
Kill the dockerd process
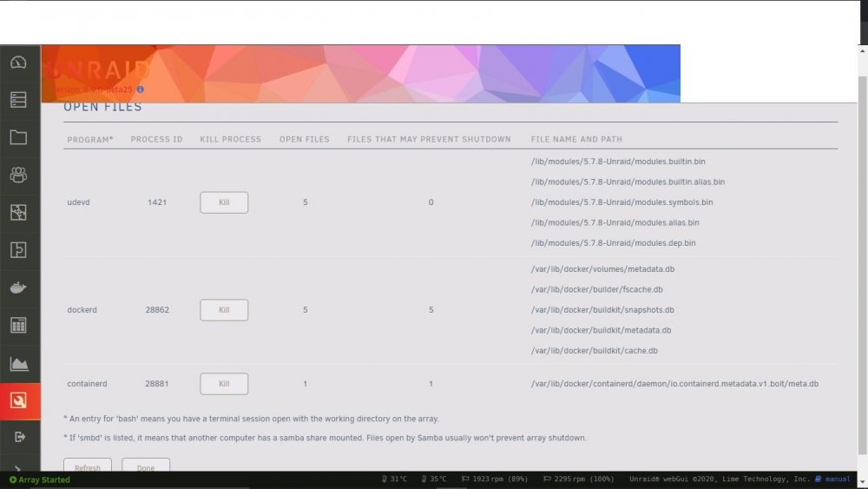pos(224,309)
